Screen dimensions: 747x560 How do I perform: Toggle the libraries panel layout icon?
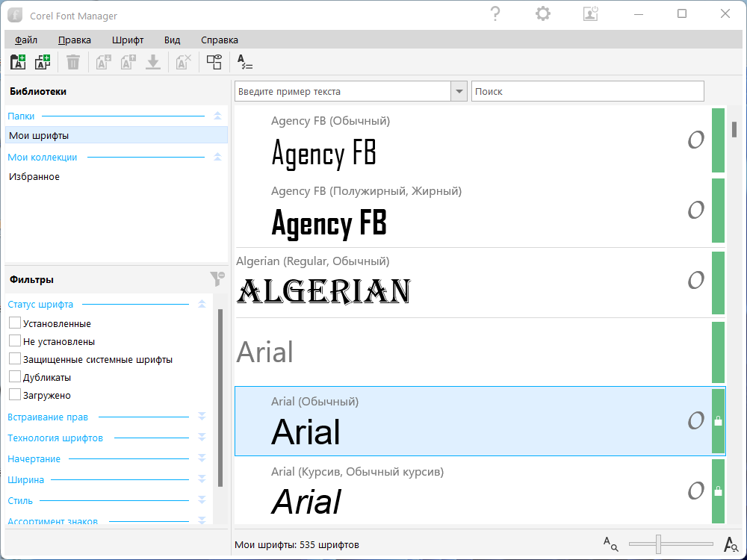tap(214, 62)
